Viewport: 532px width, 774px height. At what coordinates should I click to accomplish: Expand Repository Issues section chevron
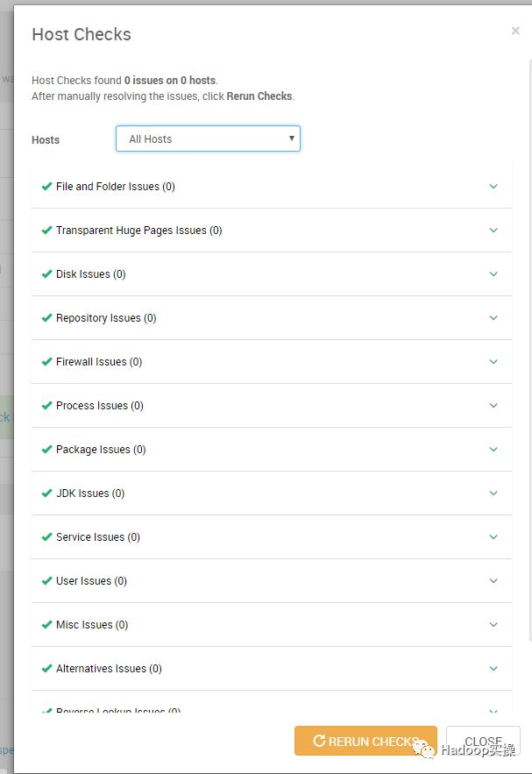click(x=493, y=318)
